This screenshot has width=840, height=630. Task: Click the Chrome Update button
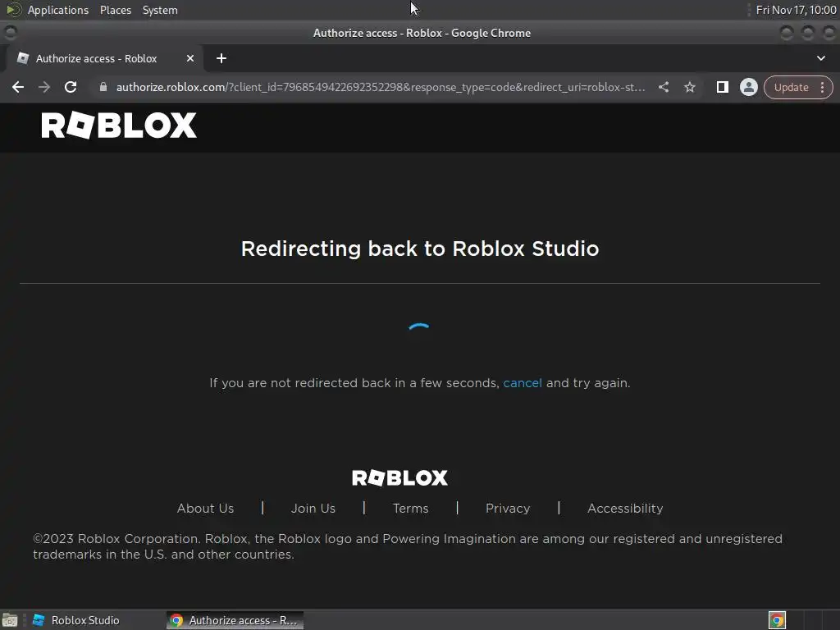[791, 87]
